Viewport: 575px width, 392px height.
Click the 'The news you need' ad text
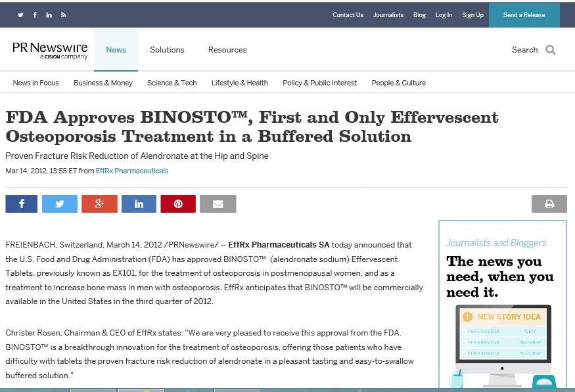pyautogui.click(x=500, y=277)
